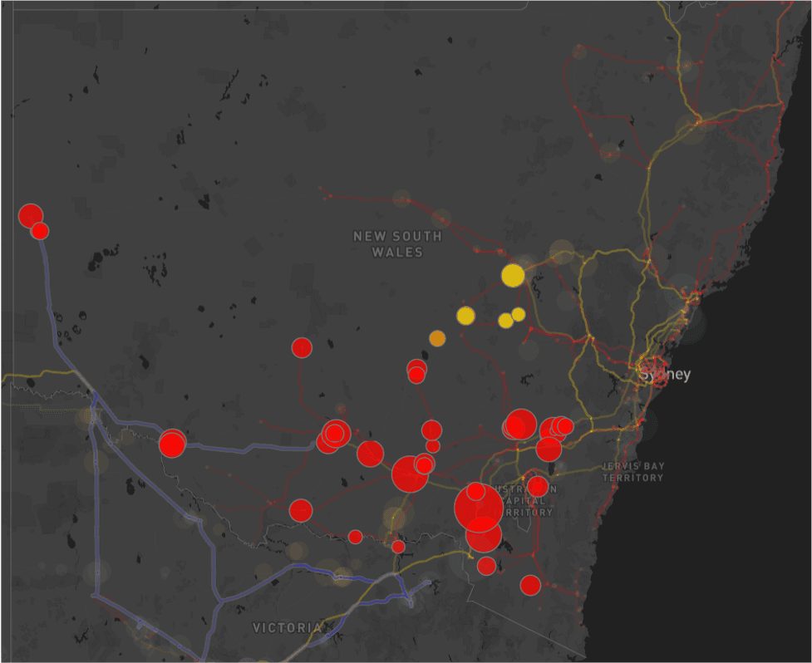The image size is (812, 663).
Task: Click the isolated red marker below New South Wales label
Action: [x=302, y=347]
